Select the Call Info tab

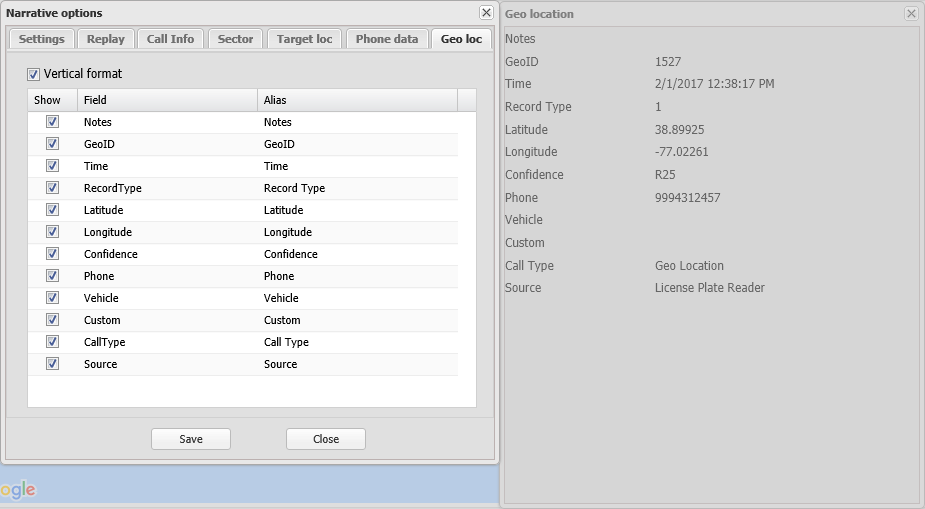click(170, 39)
